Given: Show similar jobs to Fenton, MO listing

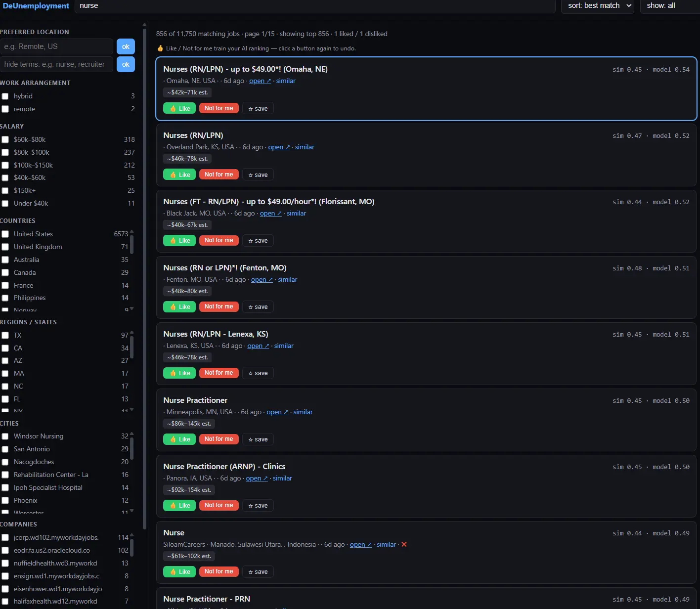Looking at the screenshot, I should coord(288,280).
